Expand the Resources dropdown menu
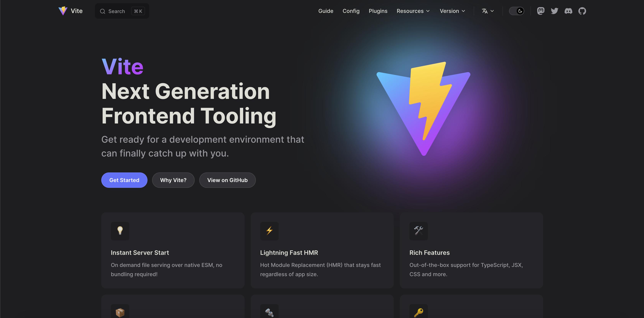Screen dimensions: 644x318 point(413,11)
